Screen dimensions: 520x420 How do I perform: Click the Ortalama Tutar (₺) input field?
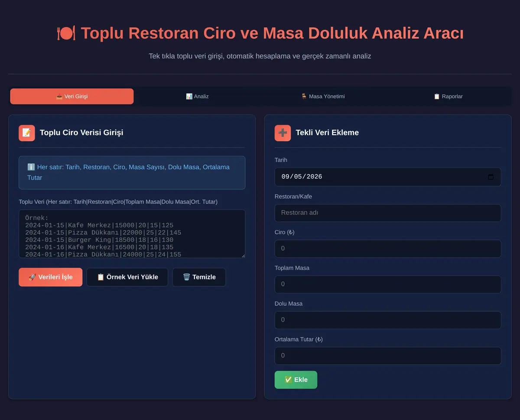point(388,355)
